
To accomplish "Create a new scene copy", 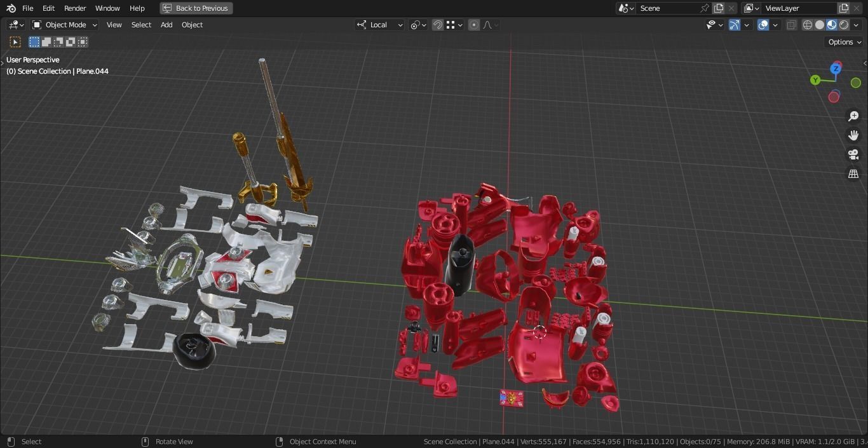I will [x=719, y=8].
